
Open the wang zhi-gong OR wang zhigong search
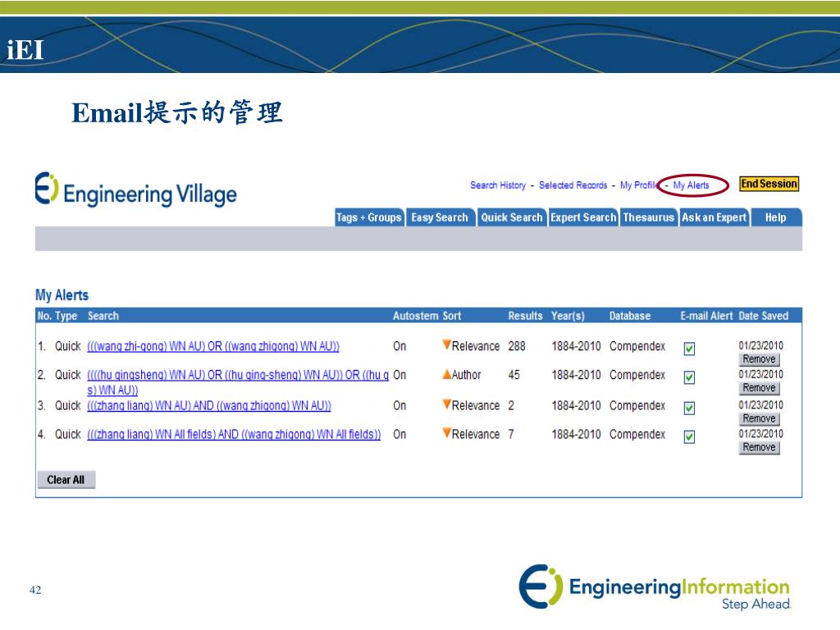[213, 347]
